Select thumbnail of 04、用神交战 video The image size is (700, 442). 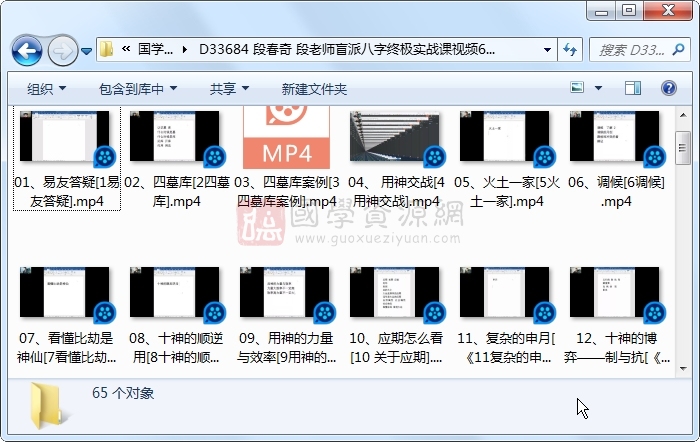[x=395, y=136]
